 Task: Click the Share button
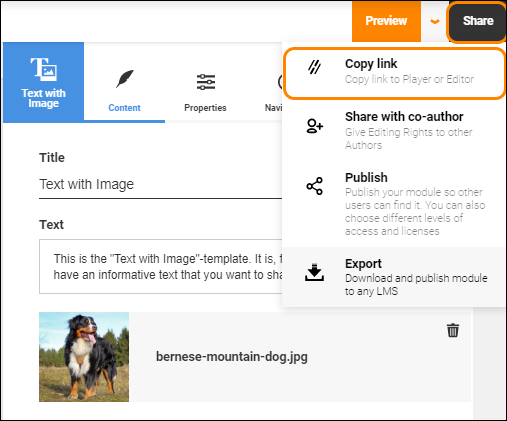[477, 21]
